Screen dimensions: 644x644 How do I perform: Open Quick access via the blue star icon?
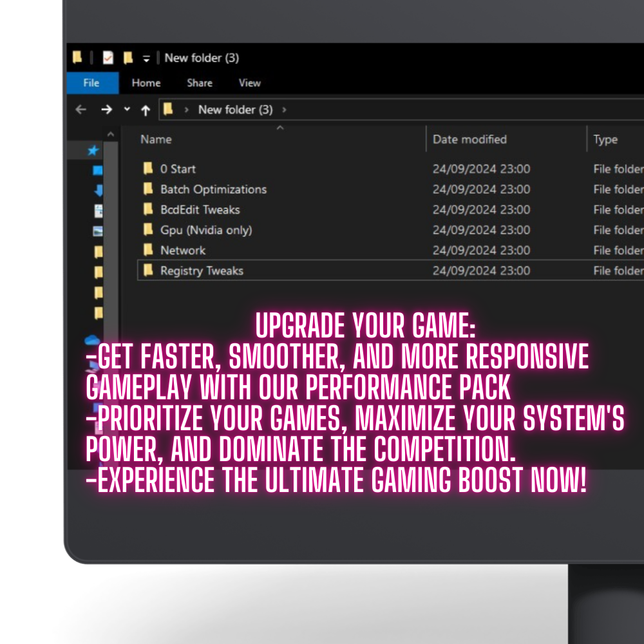click(93, 151)
